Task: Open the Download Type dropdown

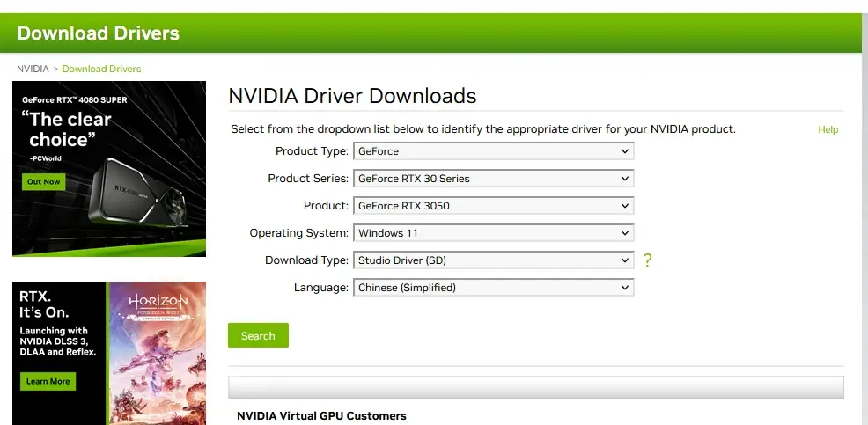Action: [493, 260]
